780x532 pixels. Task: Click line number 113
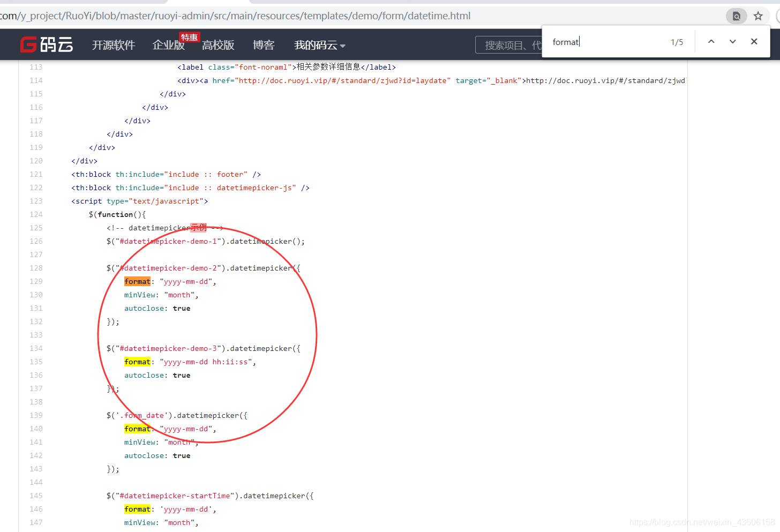coord(36,67)
